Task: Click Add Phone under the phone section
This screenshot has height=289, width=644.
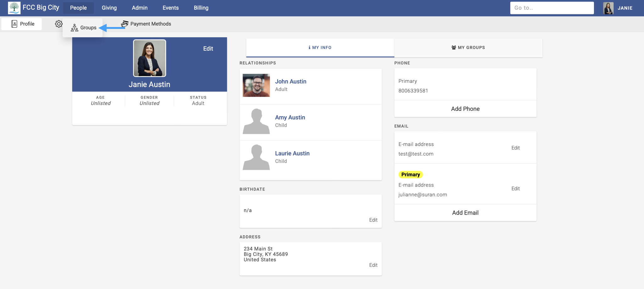Action: pyautogui.click(x=465, y=109)
